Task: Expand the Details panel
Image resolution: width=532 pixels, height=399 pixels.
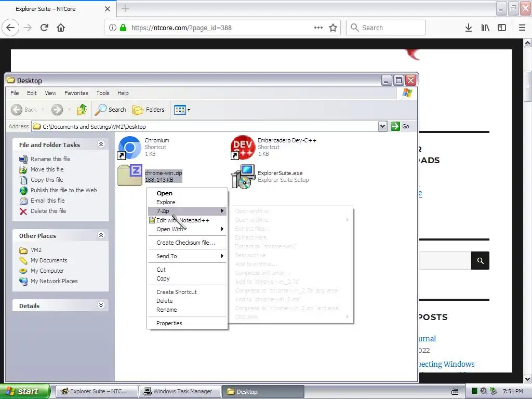Action: 101,305
